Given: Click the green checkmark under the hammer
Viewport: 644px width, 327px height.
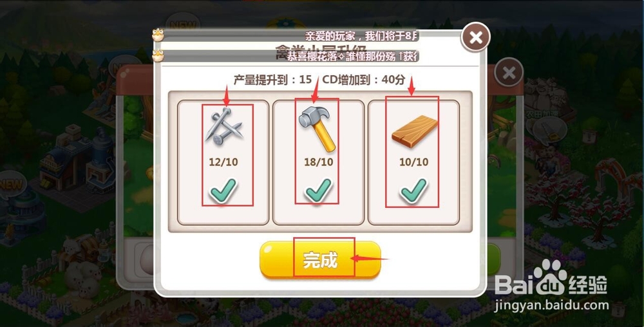Looking at the screenshot, I should pos(318,190).
